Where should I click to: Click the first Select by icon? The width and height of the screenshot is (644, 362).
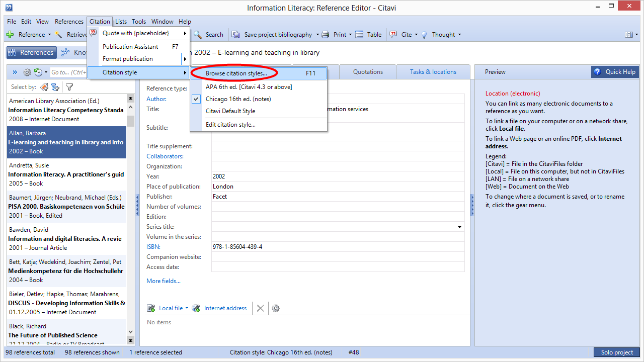coord(44,87)
